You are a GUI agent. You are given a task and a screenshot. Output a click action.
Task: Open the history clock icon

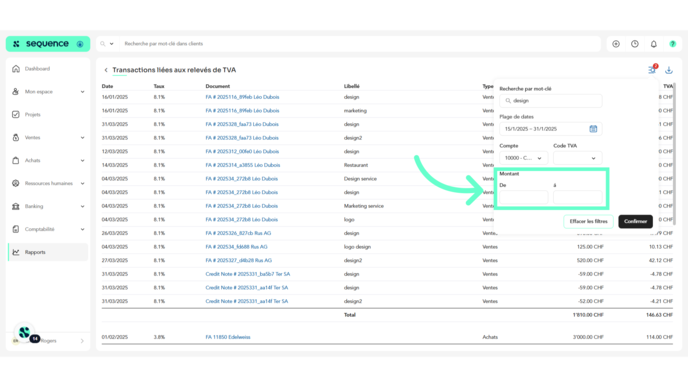click(635, 44)
